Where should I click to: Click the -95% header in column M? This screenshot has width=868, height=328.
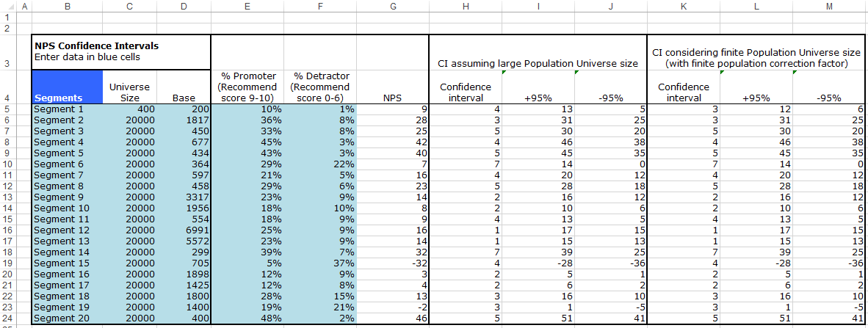[828, 87]
